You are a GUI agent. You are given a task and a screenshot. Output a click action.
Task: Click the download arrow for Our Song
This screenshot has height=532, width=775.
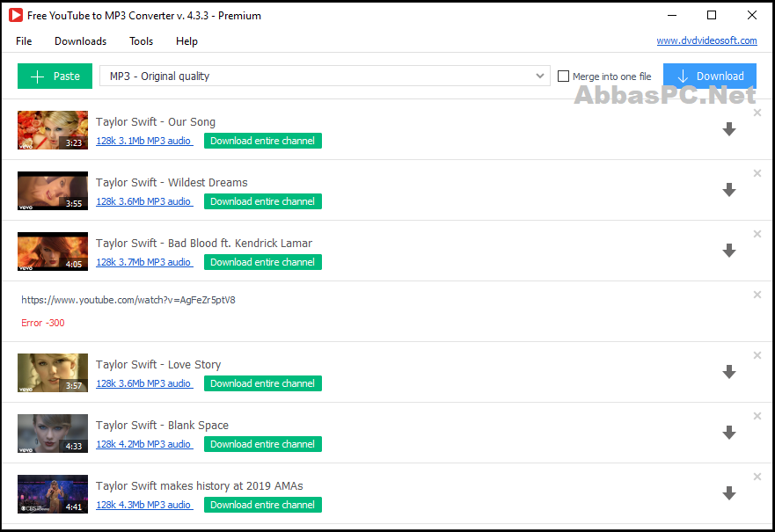click(729, 129)
